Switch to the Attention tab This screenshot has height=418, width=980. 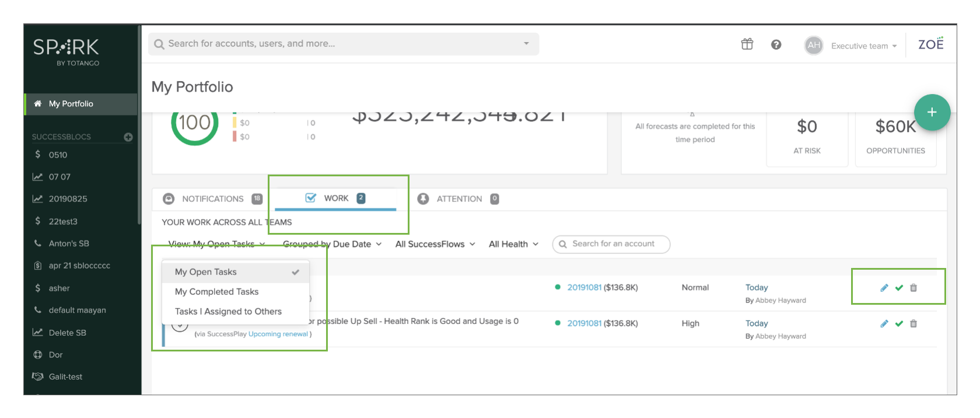tap(459, 199)
